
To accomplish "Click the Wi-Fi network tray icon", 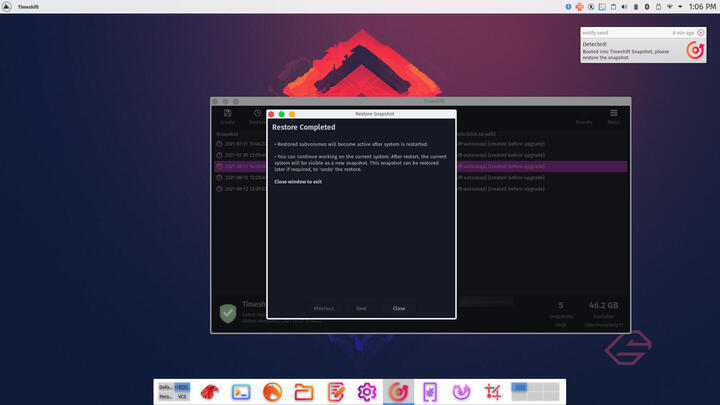I will (x=669, y=7).
